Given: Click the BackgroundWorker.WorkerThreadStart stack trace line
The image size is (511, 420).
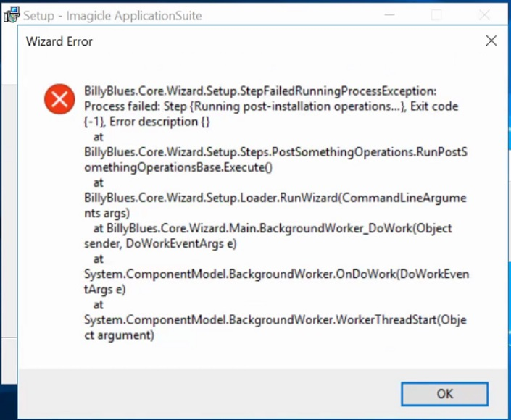Looking at the screenshot, I should (x=275, y=320).
